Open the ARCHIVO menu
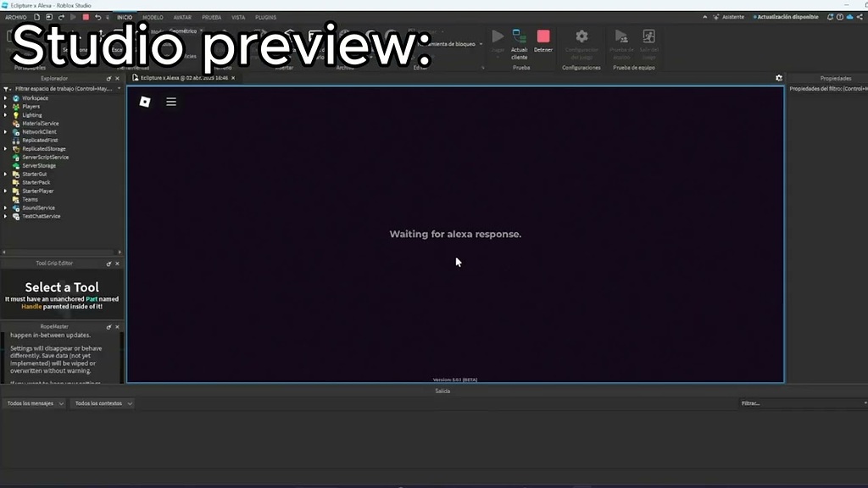 click(16, 17)
